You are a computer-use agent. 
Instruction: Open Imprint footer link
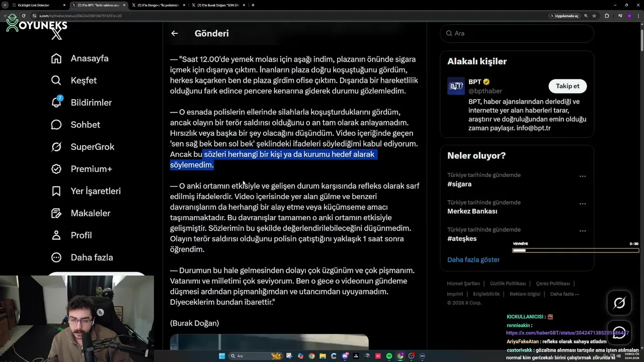click(x=455, y=294)
